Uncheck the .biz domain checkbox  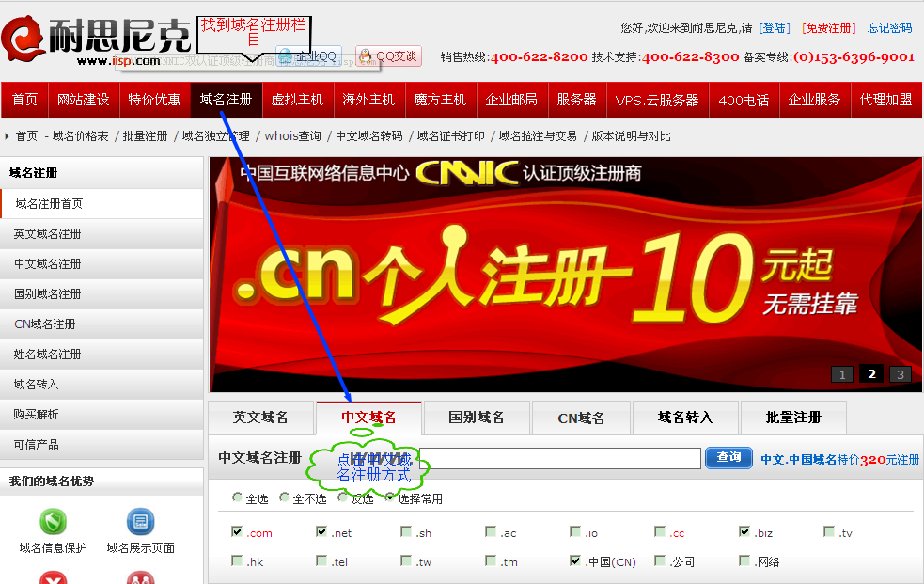[744, 532]
